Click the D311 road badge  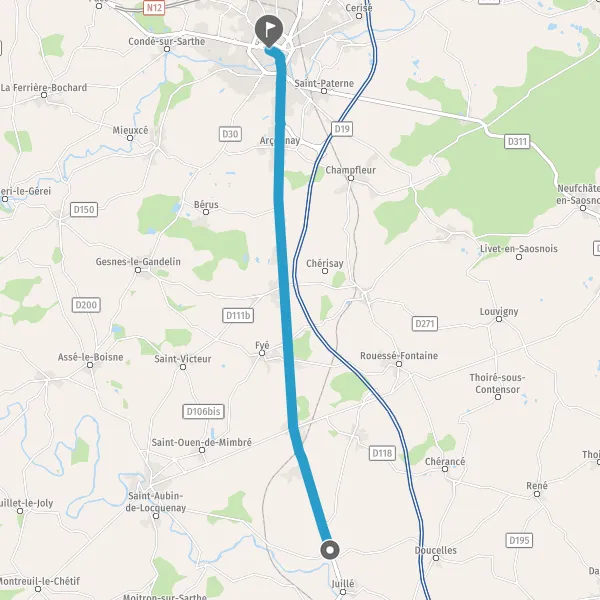[x=517, y=142]
